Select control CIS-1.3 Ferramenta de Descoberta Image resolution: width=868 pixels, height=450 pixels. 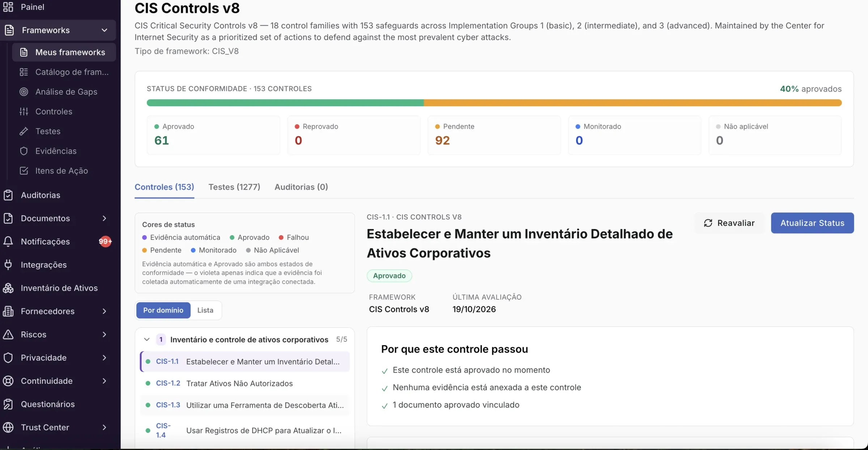[245, 405]
